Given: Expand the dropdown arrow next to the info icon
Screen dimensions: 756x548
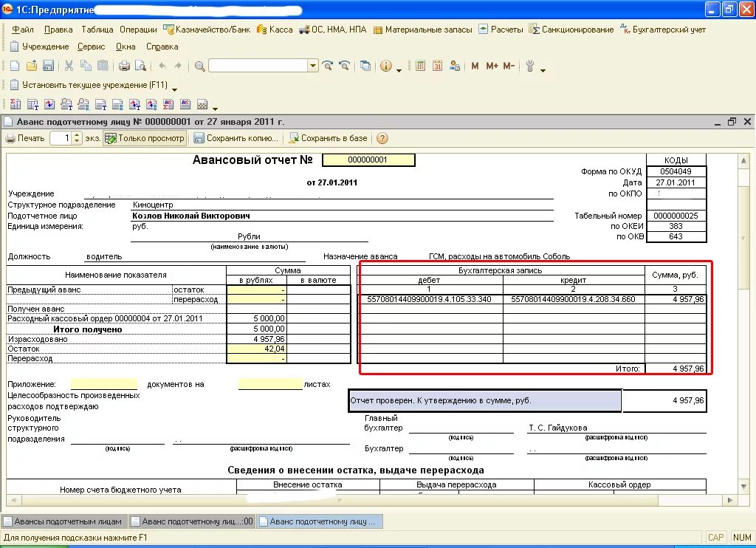Looking at the screenshot, I should [399, 70].
